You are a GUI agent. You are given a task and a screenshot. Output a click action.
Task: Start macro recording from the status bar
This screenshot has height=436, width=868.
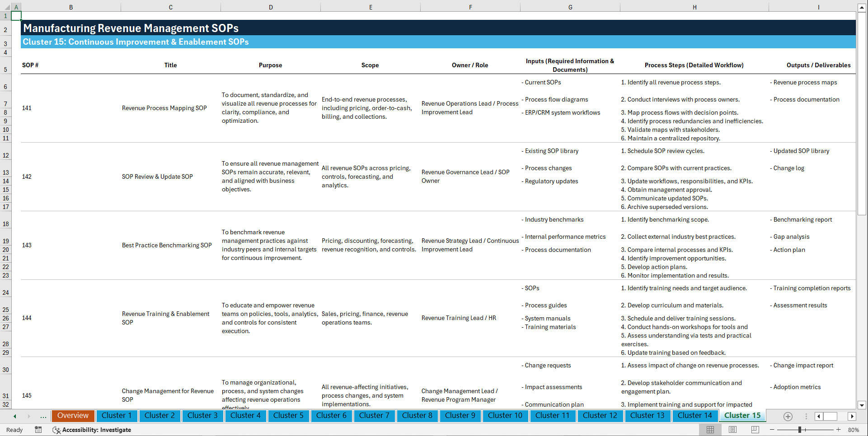[x=38, y=430]
